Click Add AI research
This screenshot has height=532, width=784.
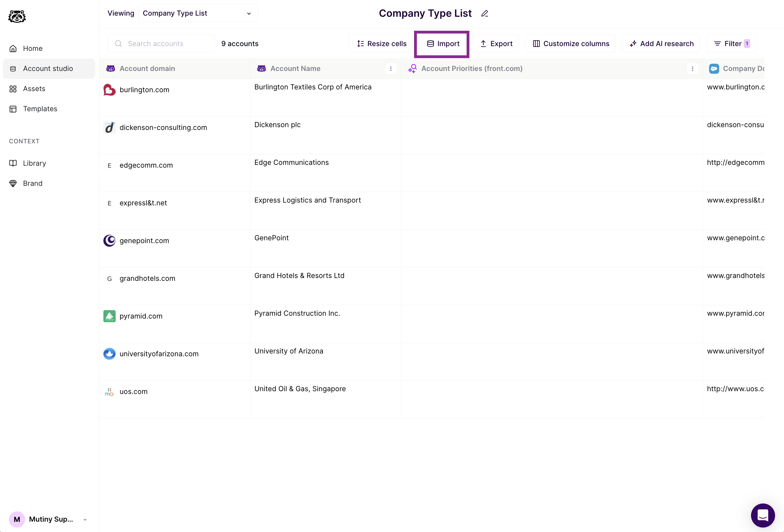pos(661,44)
